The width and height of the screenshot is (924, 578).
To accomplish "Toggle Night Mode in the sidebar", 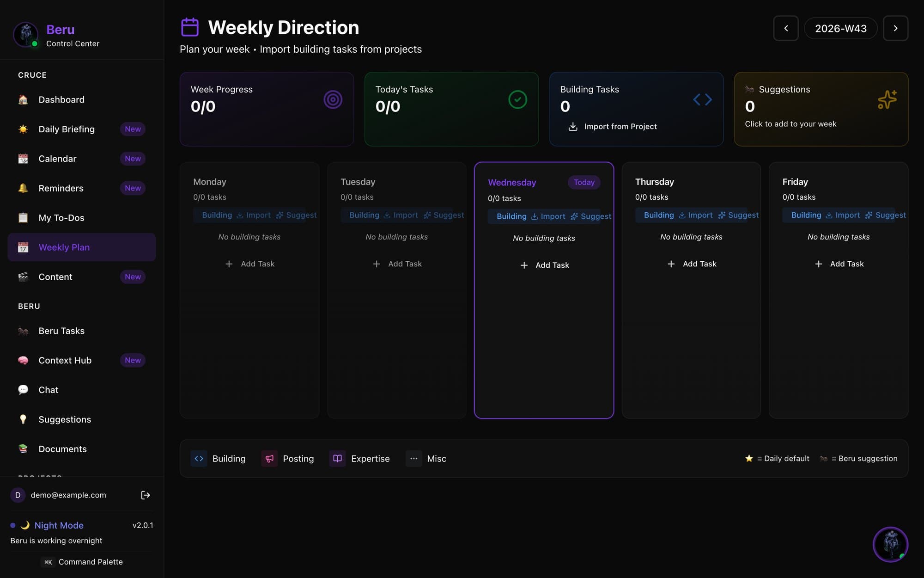I will click(59, 525).
